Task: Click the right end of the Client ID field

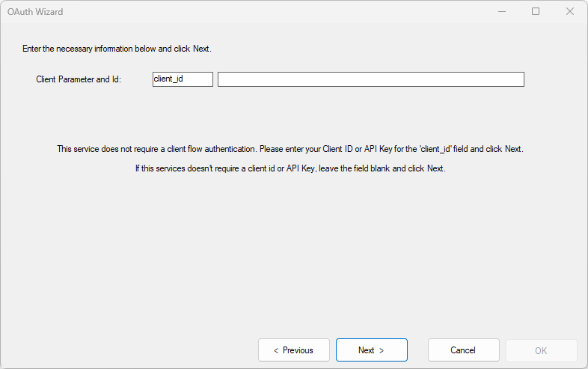Action: point(516,79)
